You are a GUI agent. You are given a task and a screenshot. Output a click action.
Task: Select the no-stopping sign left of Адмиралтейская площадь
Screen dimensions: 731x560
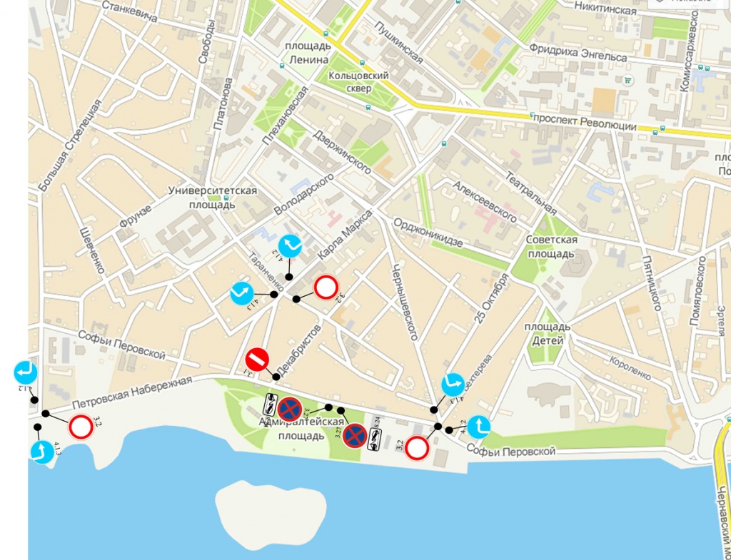(x=290, y=409)
